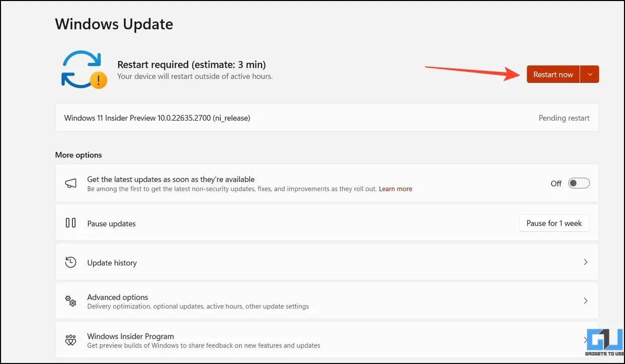Screen dimensions: 625x364
Task: Open Advanced options via its chevron
Action: point(585,301)
